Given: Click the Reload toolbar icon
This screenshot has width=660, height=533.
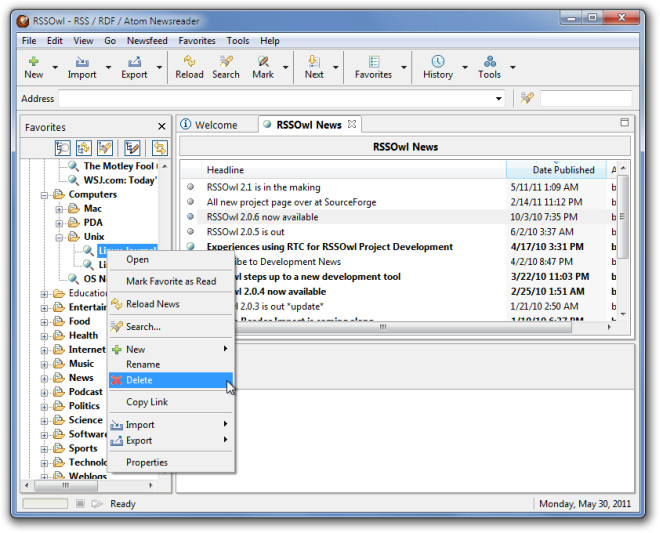Looking at the screenshot, I should tap(189, 61).
